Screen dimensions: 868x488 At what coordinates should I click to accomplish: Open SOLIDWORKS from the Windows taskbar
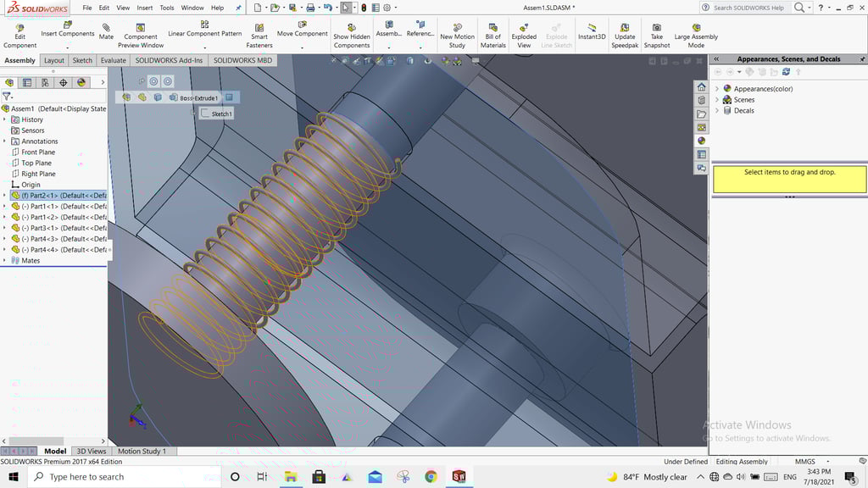(459, 477)
